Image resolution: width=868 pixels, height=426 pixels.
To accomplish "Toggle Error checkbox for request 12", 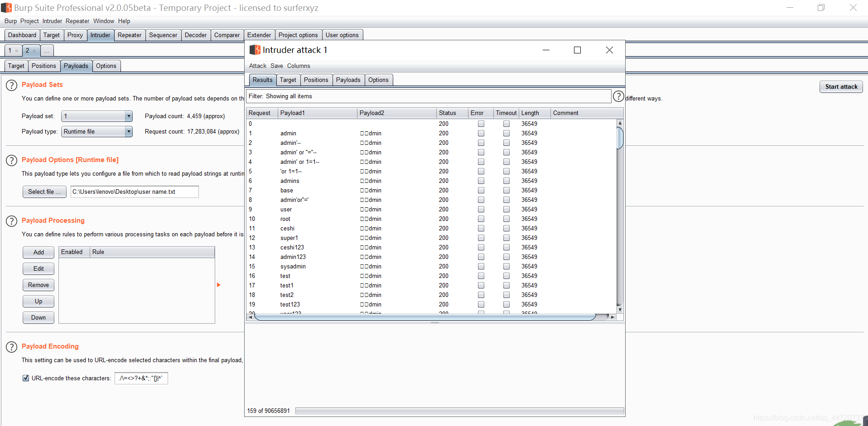I will tap(481, 238).
